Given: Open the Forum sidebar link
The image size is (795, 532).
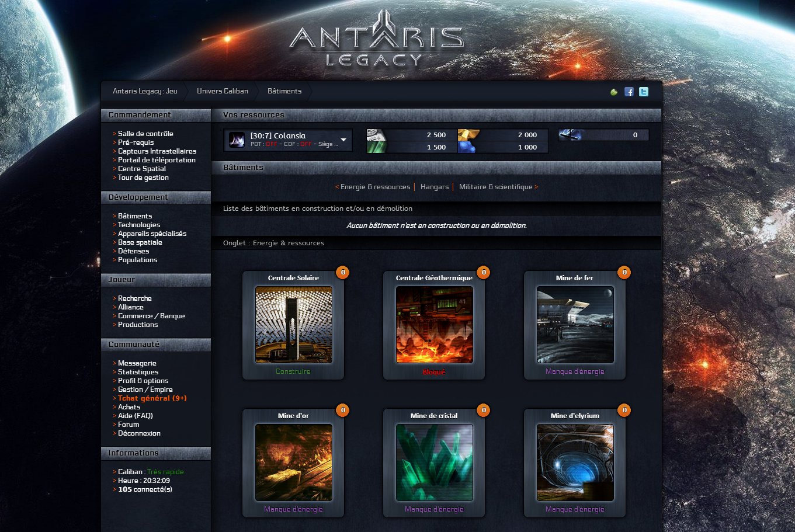Looking at the screenshot, I should 129,425.
